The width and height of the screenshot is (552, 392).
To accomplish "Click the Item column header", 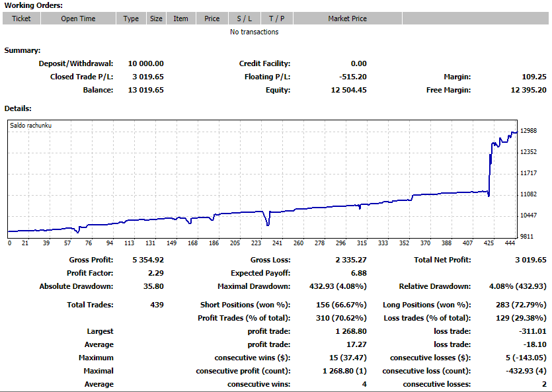I will tap(180, 19).
